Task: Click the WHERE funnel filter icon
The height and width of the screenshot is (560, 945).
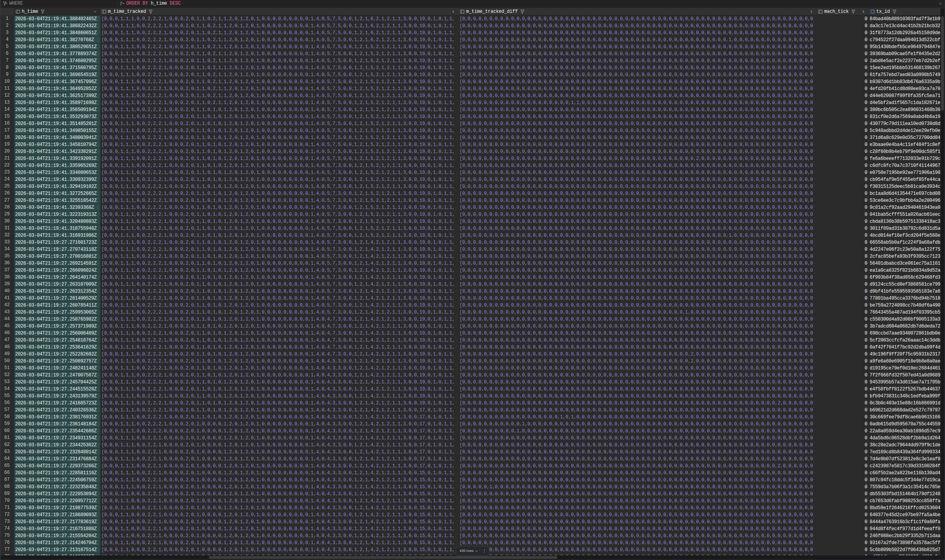Action: (5, 3)
